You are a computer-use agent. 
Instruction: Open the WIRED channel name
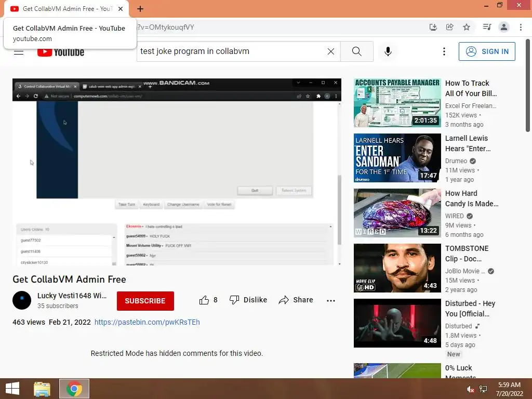[454, 216]
